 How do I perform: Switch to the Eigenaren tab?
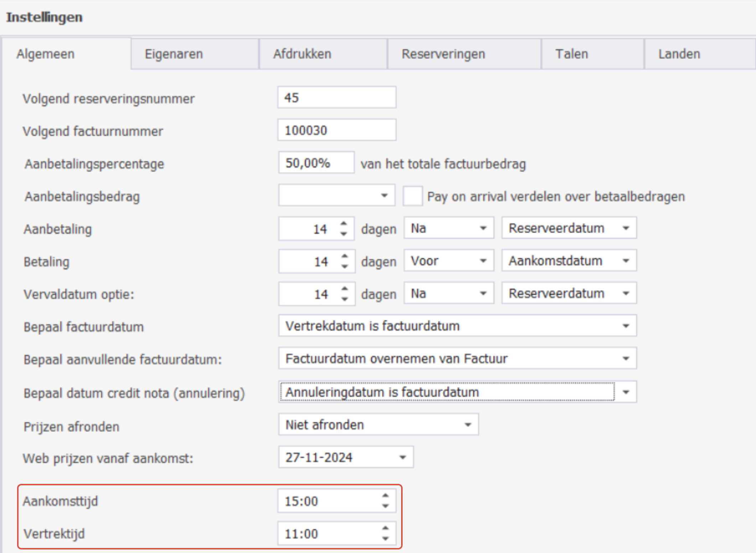tap(174, 54)
